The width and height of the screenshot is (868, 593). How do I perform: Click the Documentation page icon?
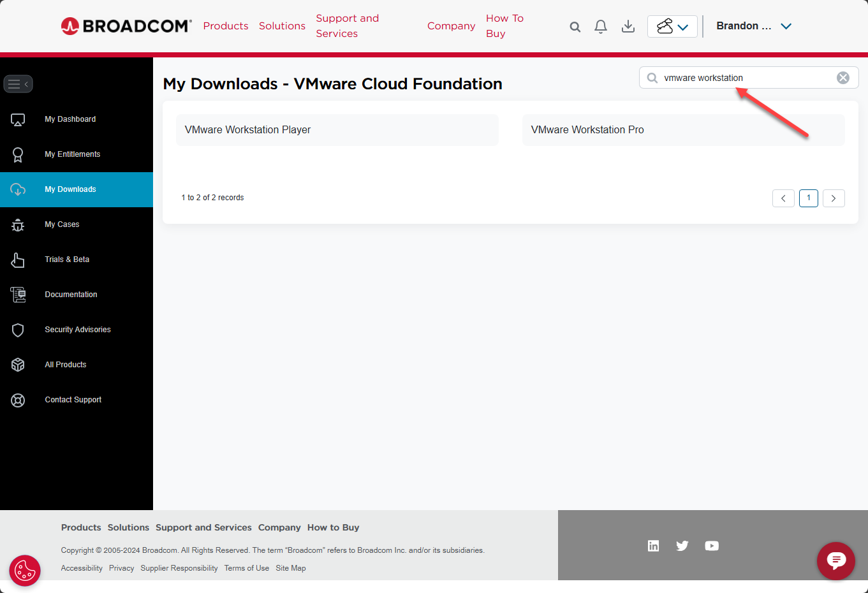tap(18, 295)
